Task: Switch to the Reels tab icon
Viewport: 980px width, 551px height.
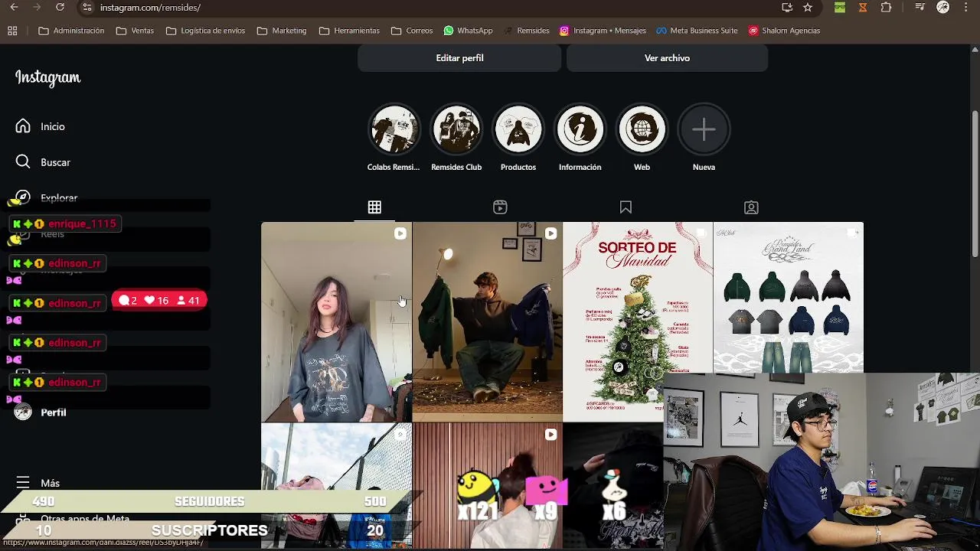Action: click(500, 207)
